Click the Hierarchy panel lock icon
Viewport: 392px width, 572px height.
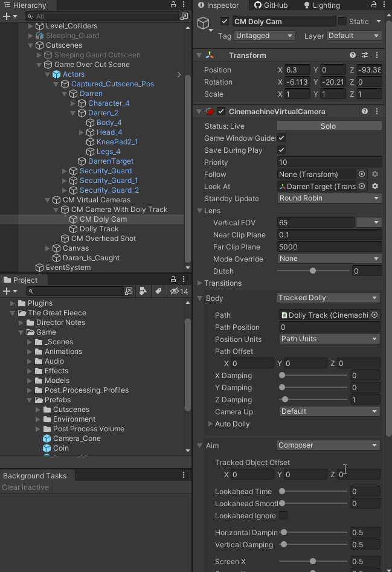[173, 5]
